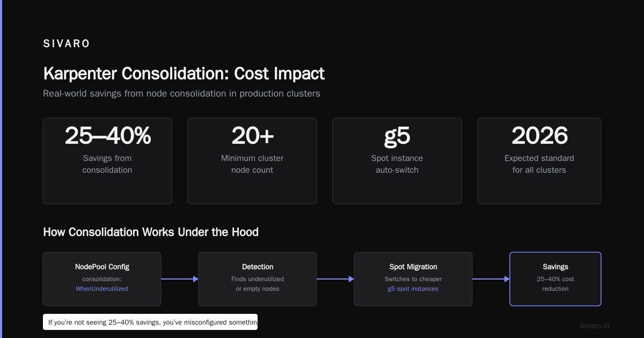Click the "2026" large figure

click(539, 136)
